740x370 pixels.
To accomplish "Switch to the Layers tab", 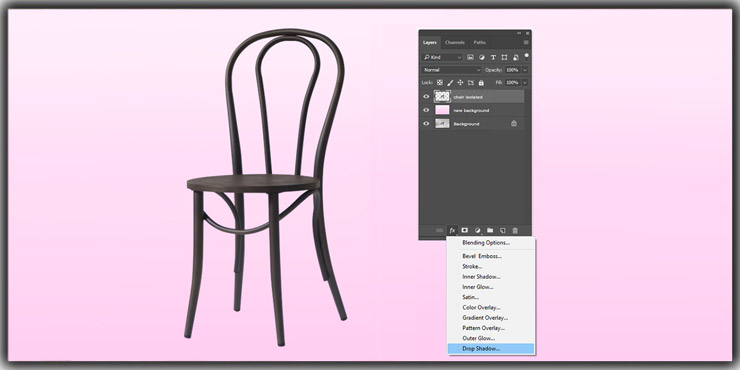I will click(430, 42).
